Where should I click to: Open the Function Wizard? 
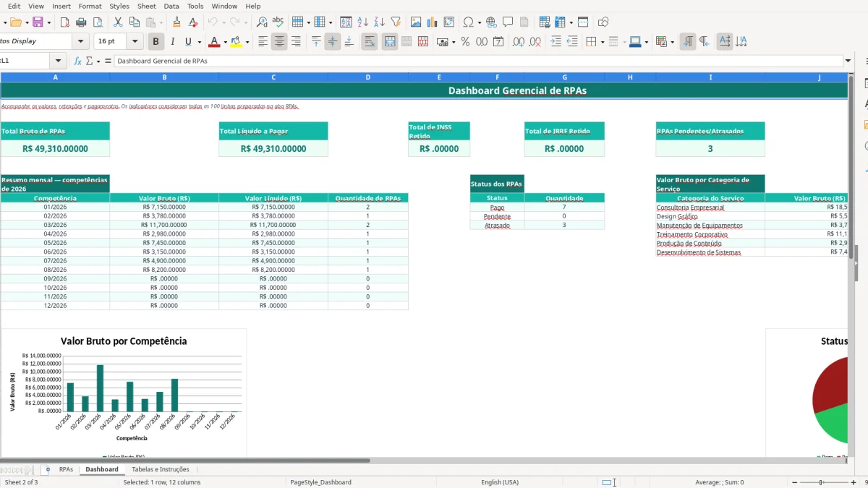[x=78, y=61]
